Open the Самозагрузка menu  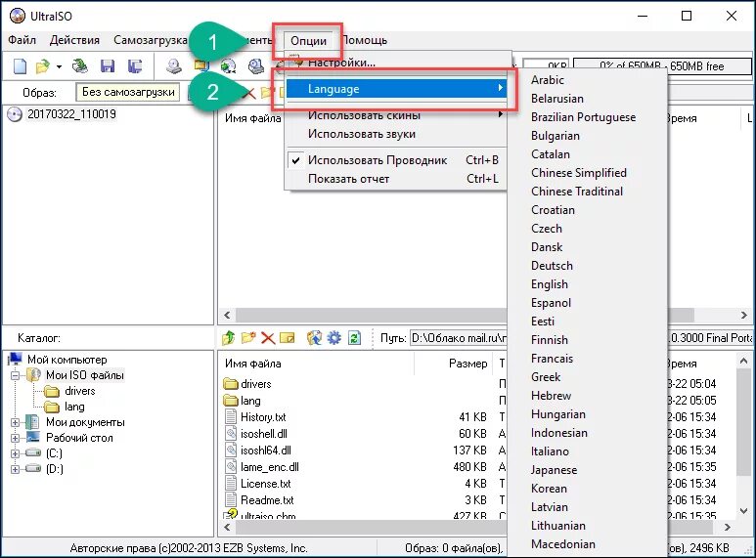coord(151,40)
